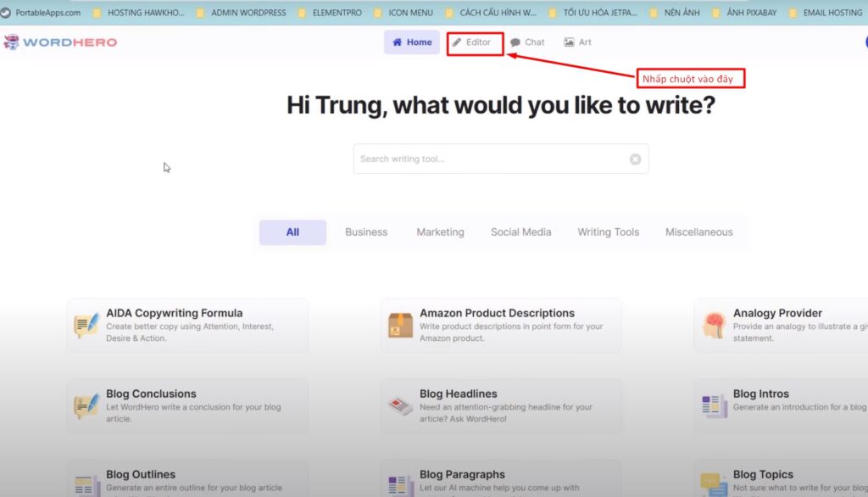Screen dimensions: 868x497
Task: Click the PortableApps.com bookmark icon
Action: [x=6, y=12]
